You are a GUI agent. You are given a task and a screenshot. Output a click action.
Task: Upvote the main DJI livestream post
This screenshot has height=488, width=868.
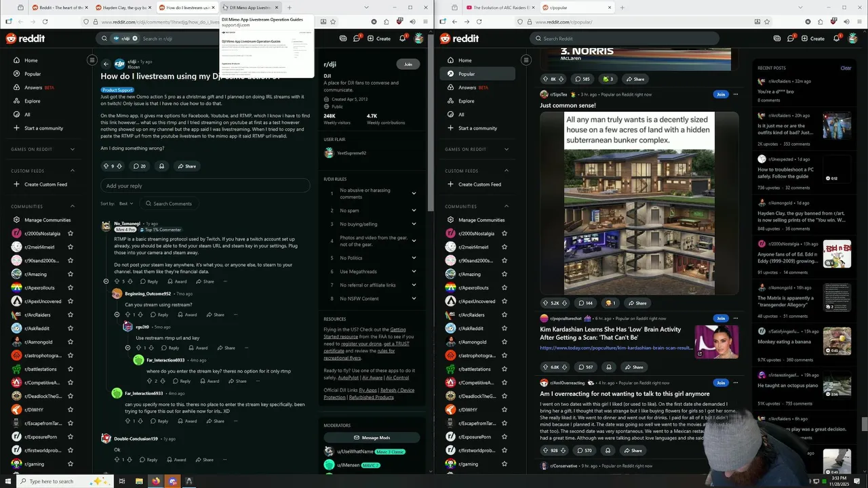coord(106,166)
